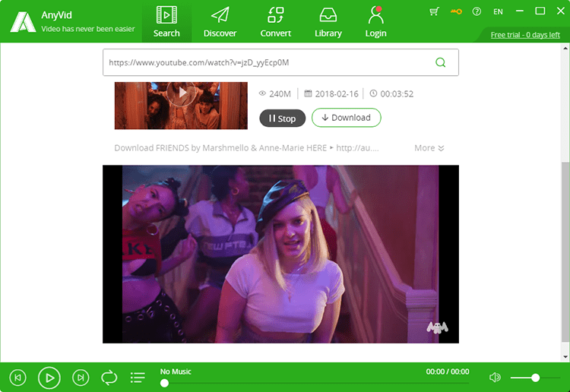Toggle the loop repeat mode
The width and height of the screenshot is (570, 392).
click(109, 378)
